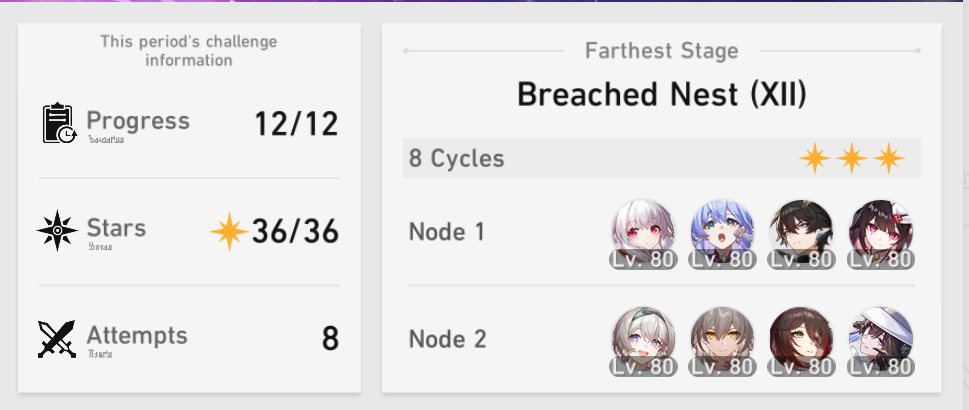Click the first gold star in 8 Cycles row
This screenshot has width=969, height=410.
(x=814, y=158)
